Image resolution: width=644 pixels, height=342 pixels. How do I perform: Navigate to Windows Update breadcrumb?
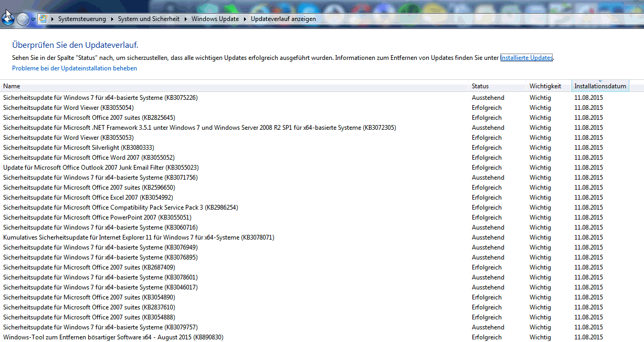tap(215, 19)
